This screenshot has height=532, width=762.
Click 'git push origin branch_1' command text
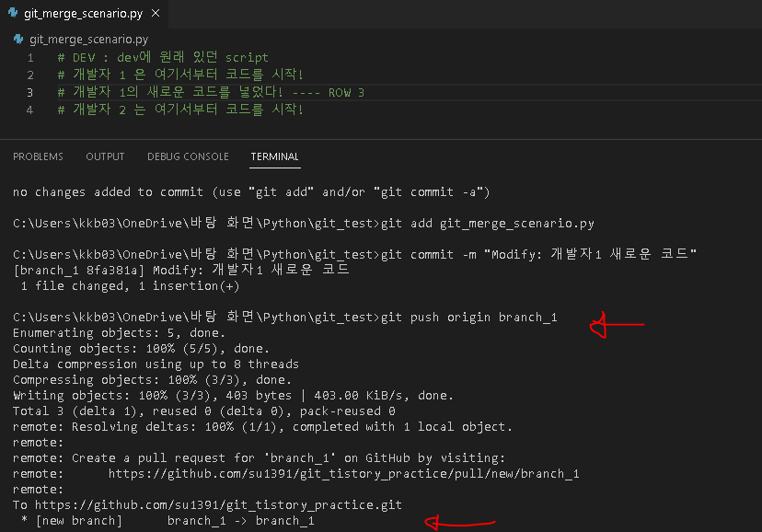[469, 318]
